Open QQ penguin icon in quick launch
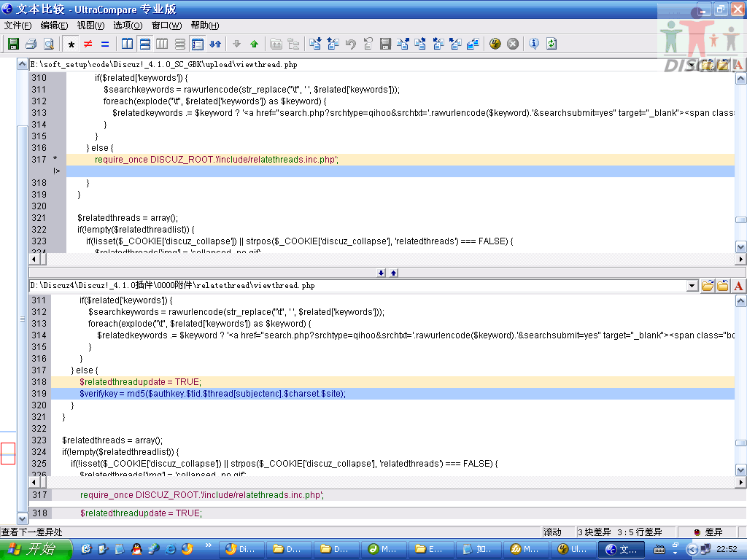Viewport: 747px width, 560px height. (136, 549)
